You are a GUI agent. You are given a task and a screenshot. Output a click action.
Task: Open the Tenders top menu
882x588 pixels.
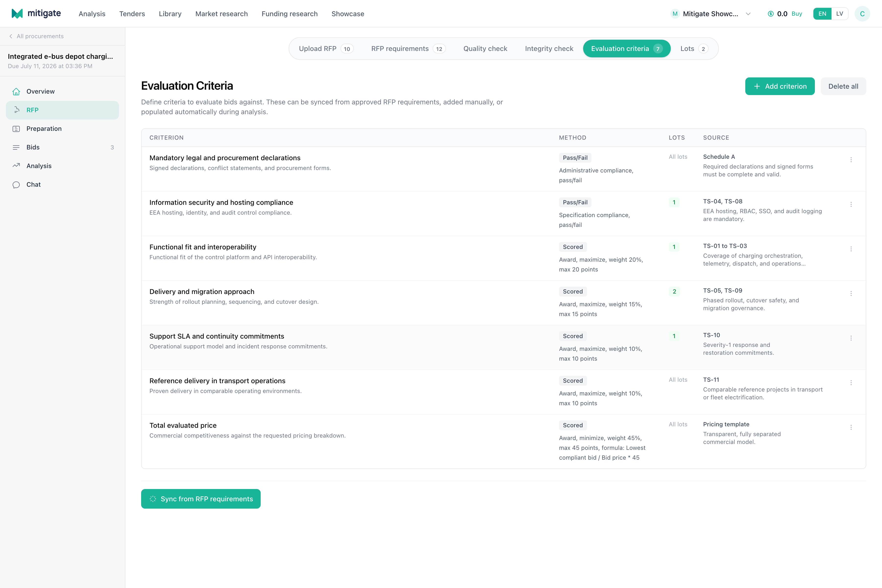click(132, 14)
